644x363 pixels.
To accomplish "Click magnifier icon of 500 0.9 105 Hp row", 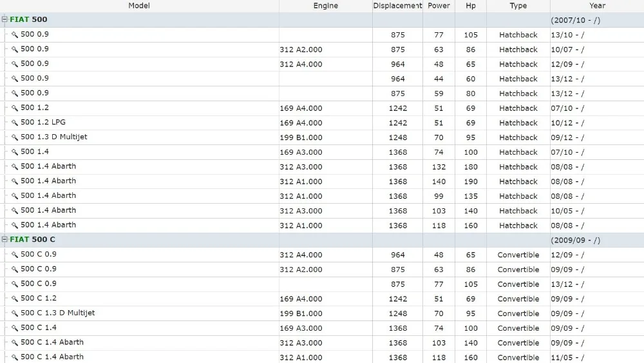I will 15,35.
